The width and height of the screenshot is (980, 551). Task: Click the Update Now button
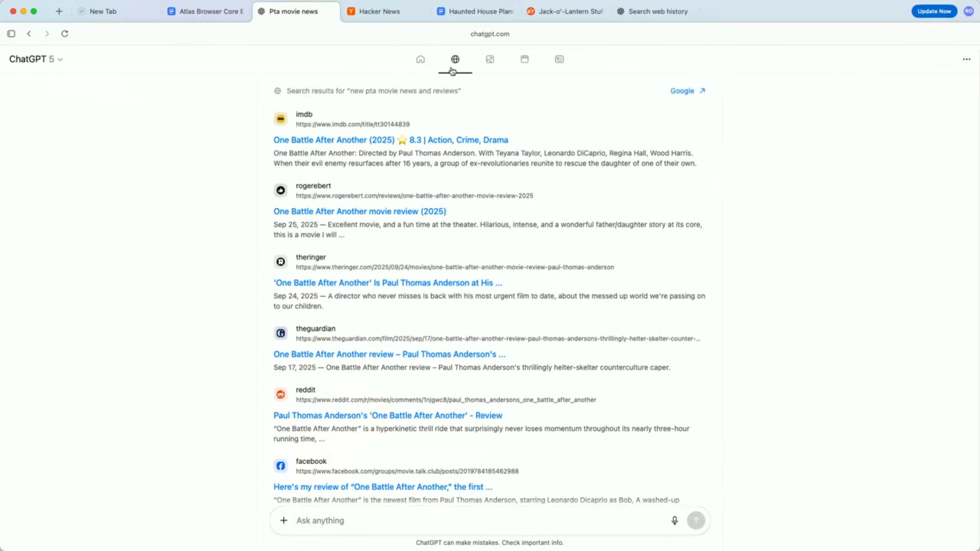pos(934,11)
